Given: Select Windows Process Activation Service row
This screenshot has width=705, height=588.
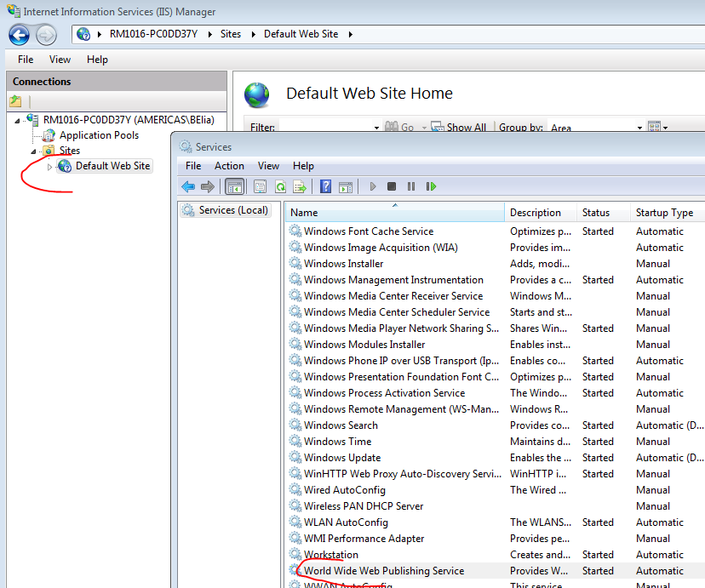Looking at the screenshot, I should click(x=496, y=392).
